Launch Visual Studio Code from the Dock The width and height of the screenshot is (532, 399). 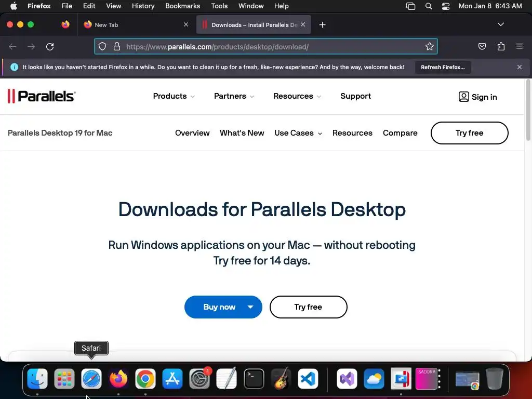point(308,379)
